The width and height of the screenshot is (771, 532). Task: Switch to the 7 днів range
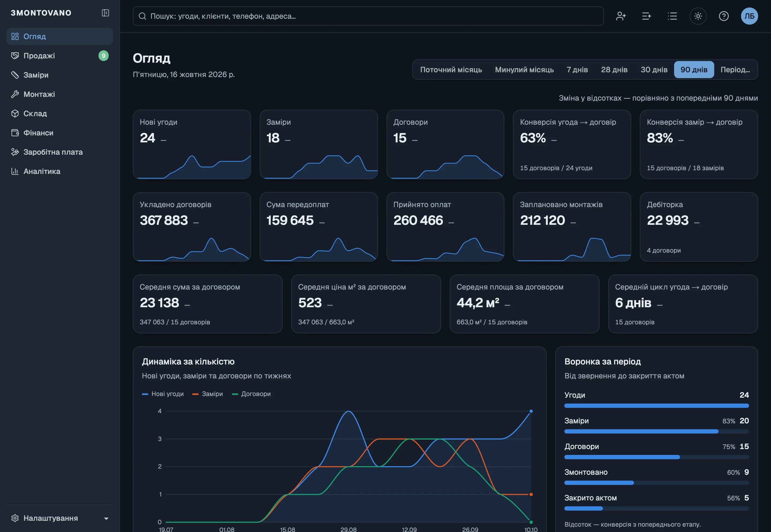click(x=577, y=70)
